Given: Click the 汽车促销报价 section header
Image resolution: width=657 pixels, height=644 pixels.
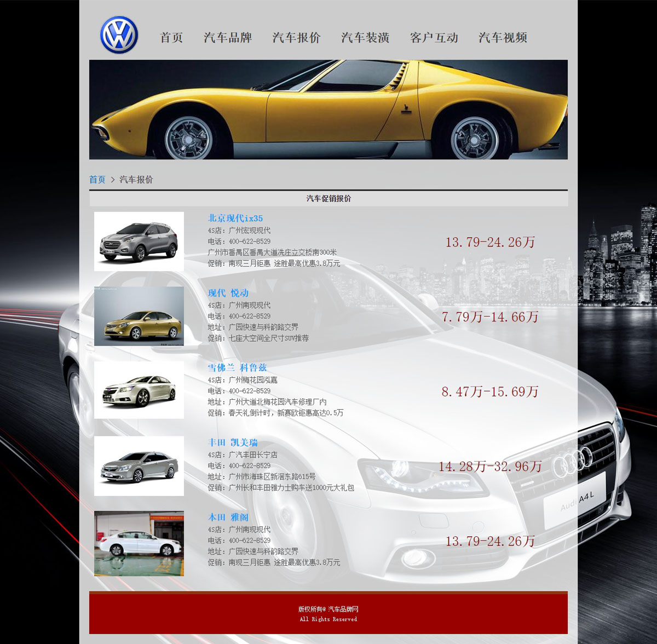Looking at the screenshot, I should coord(328,199).
